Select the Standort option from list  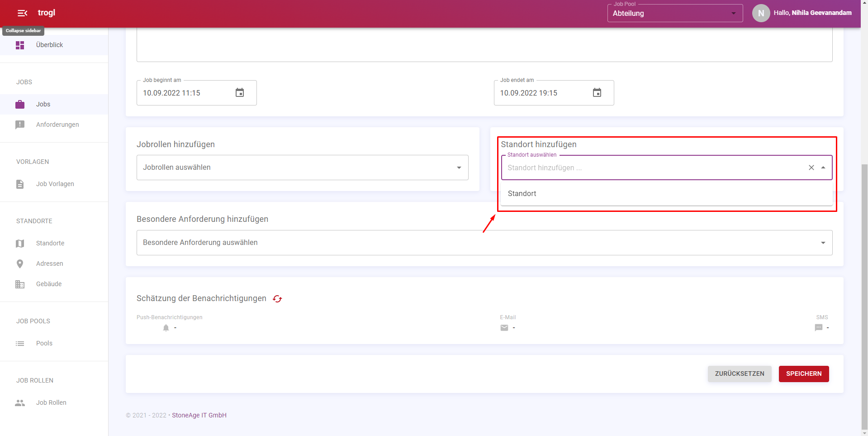522,194
